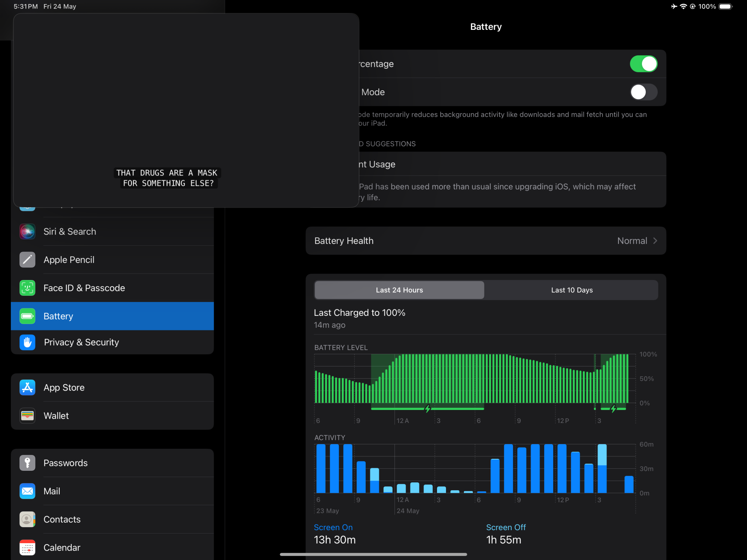This screenshot has height=560, width=747.
Task: Disable the Battery Percentage toggle
Action: (643, 64)
